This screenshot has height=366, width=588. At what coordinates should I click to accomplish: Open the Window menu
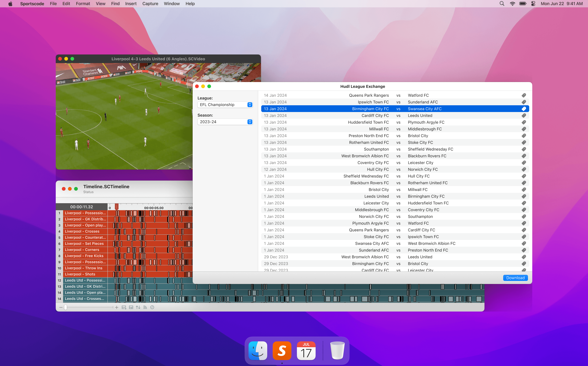[172, 4]
